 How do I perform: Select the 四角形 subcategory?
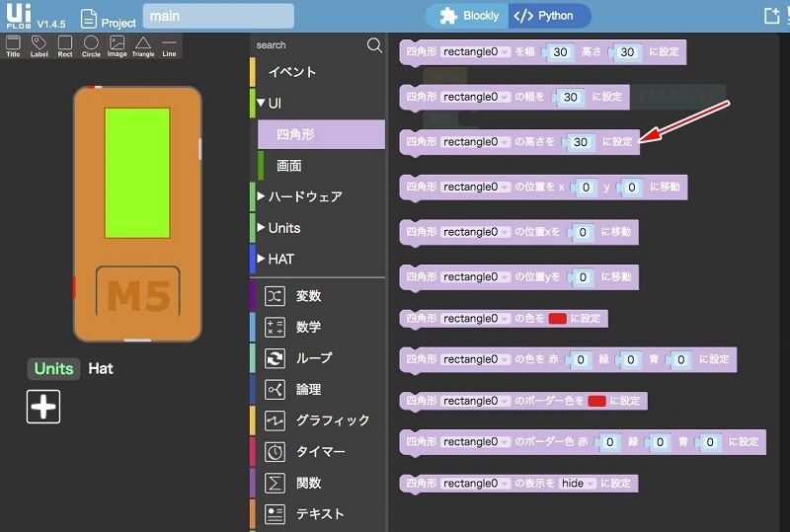tap(296, 134)
